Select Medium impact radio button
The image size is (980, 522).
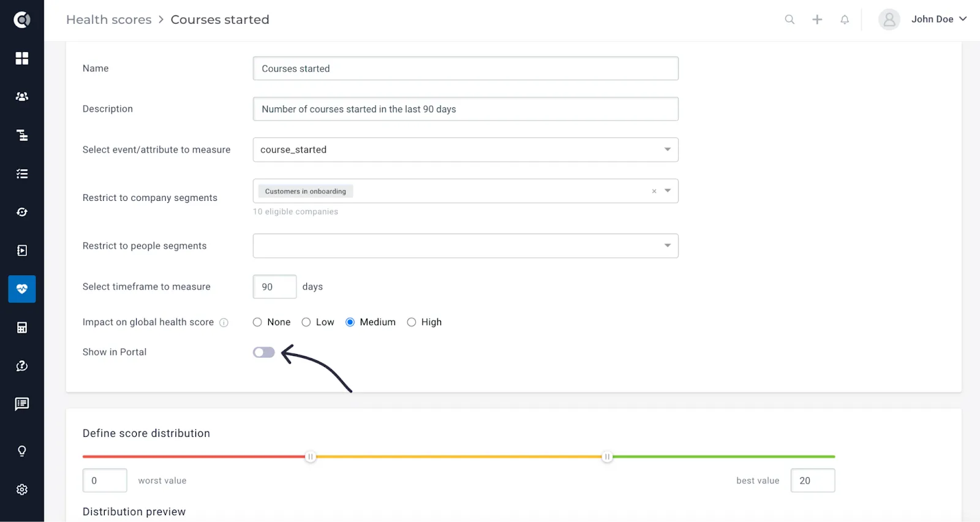(350, 322)
